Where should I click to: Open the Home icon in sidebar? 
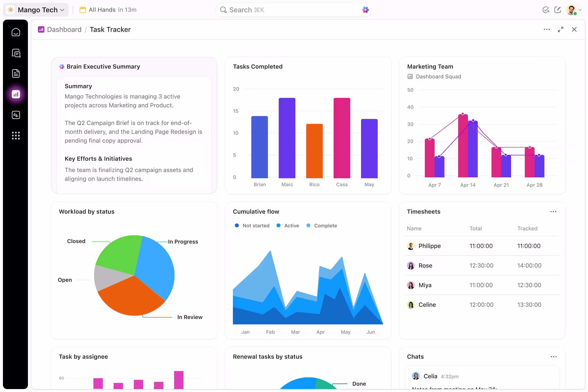tap(16, 32)
